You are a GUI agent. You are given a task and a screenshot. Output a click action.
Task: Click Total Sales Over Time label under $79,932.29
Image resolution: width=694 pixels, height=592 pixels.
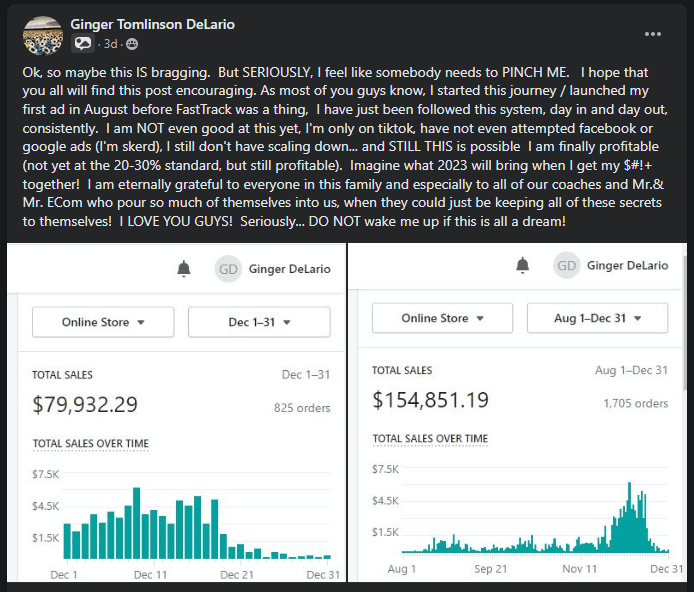click(90, 443)
